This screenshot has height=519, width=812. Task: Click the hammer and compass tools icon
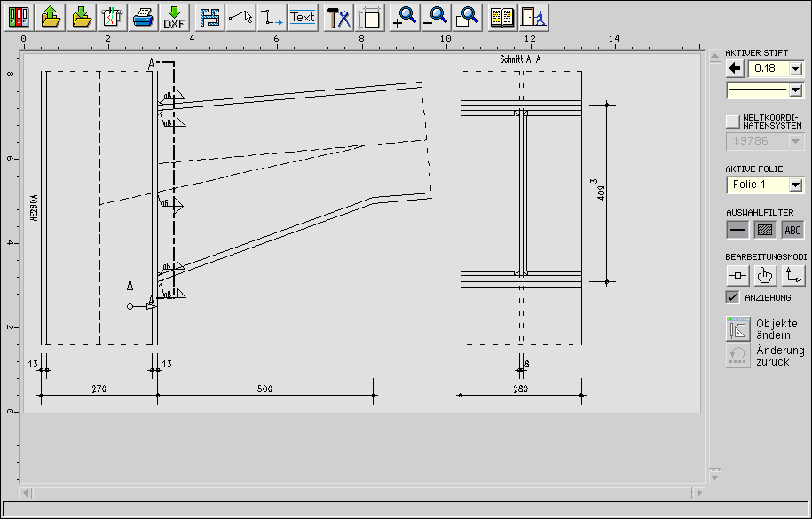pyautogui.click(x=338, y=16)
